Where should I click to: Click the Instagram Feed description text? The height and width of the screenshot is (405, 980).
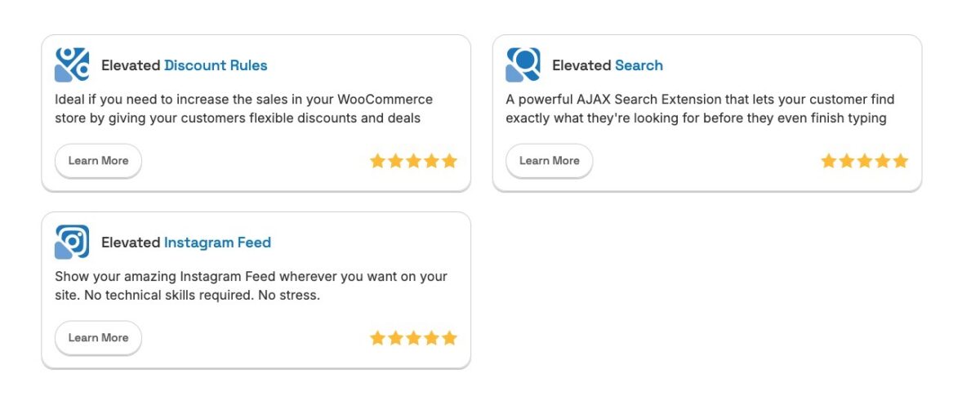click(250, 286)
